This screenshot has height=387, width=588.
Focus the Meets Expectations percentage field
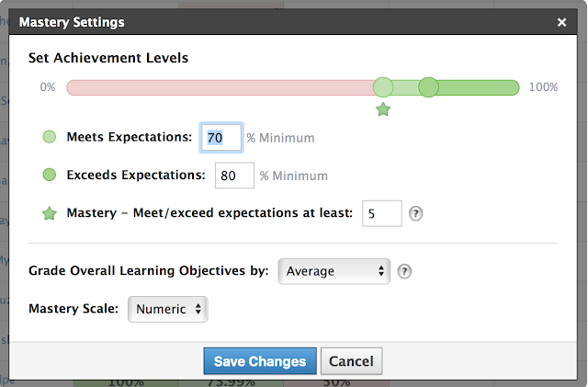[221, 138]
